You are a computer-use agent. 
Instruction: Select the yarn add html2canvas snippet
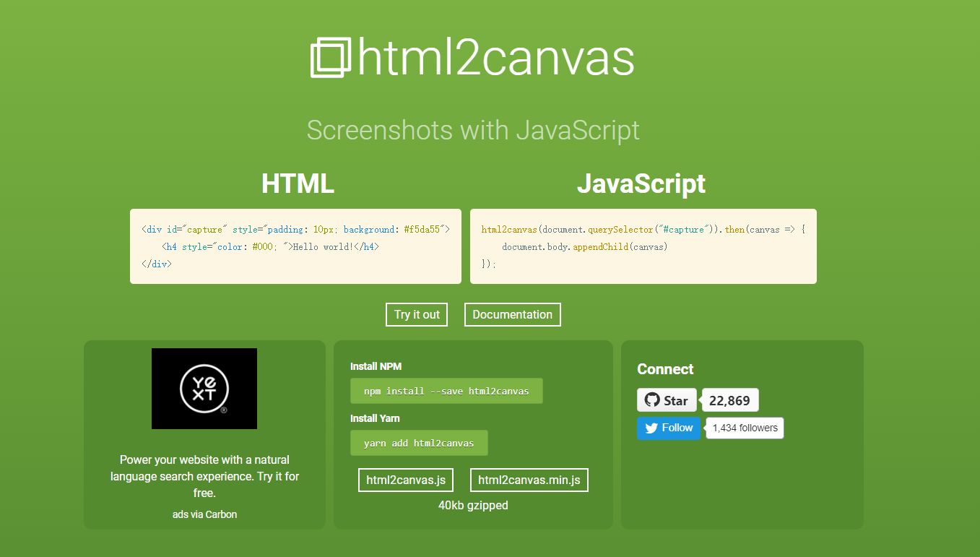pos(419,442)
